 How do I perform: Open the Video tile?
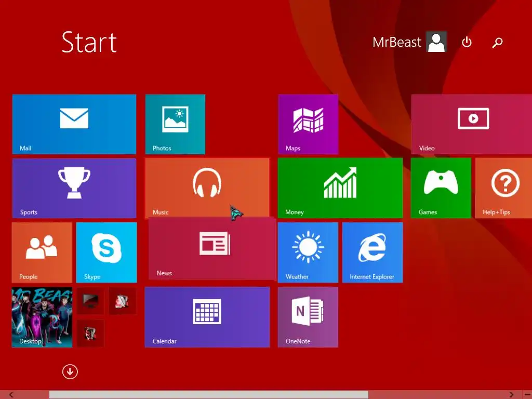click(472, 124)
